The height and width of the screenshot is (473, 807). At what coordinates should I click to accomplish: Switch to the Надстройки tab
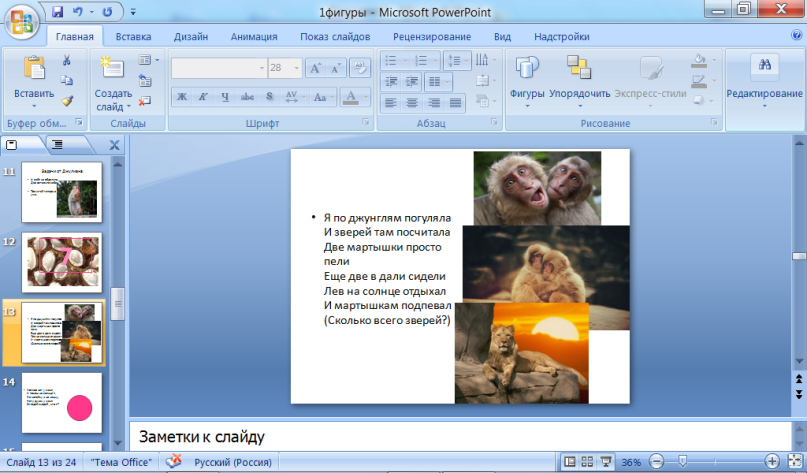pyautogui.click(x=562, y=37)
